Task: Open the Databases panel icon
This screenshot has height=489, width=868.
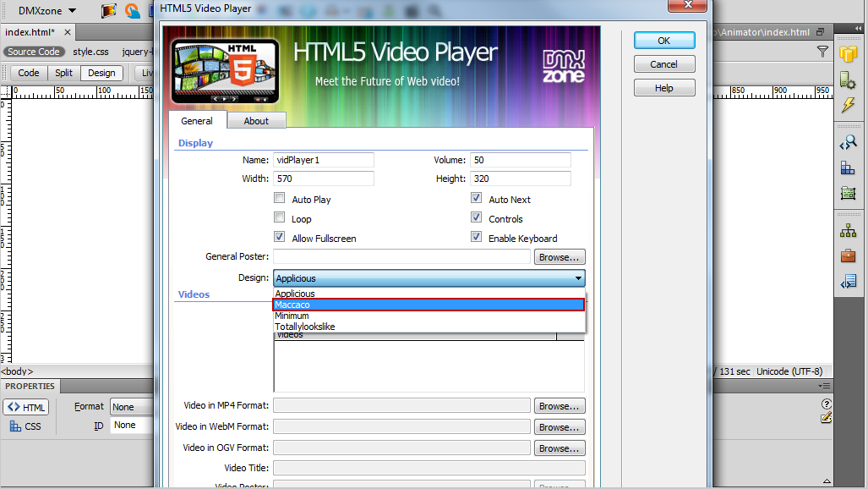Action: [x=848, y=54]
